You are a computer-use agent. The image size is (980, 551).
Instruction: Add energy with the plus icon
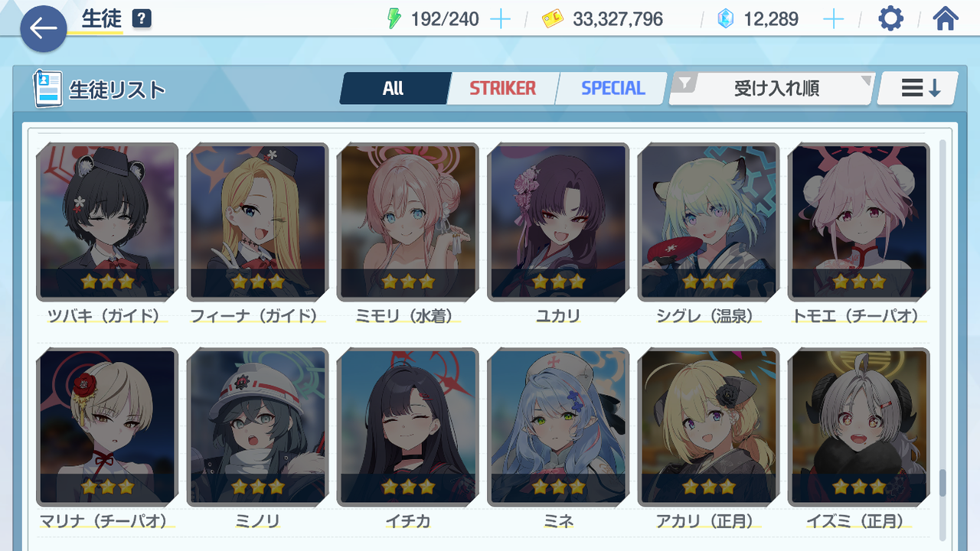(x=500, y=19)
